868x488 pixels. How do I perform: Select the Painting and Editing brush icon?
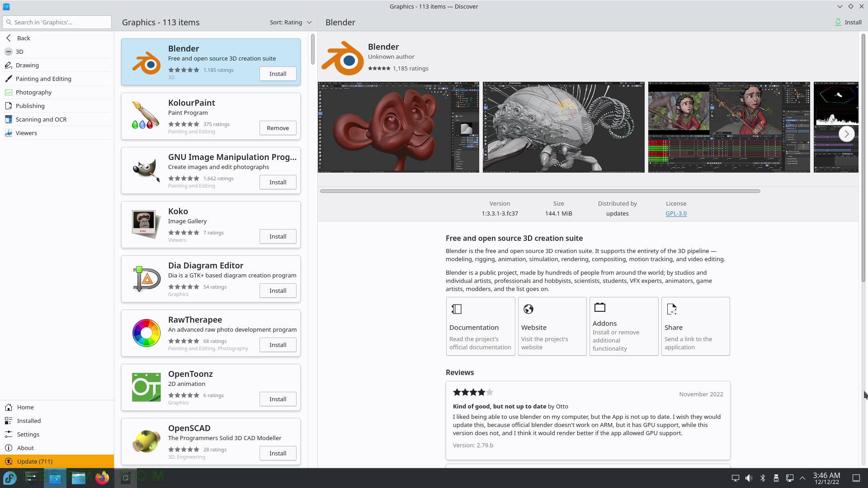(x=9, y=79)
